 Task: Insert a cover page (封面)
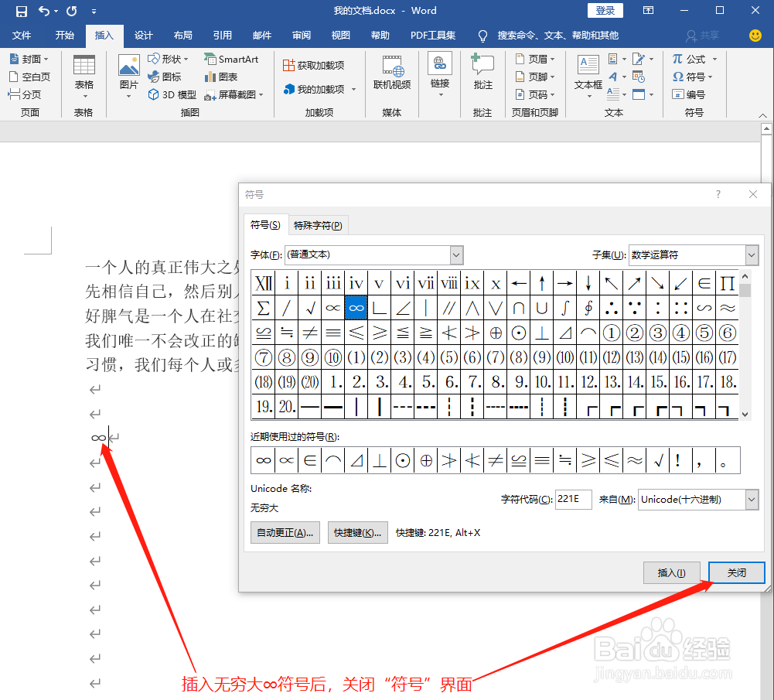pyautogui.click(x=29, y=60)
